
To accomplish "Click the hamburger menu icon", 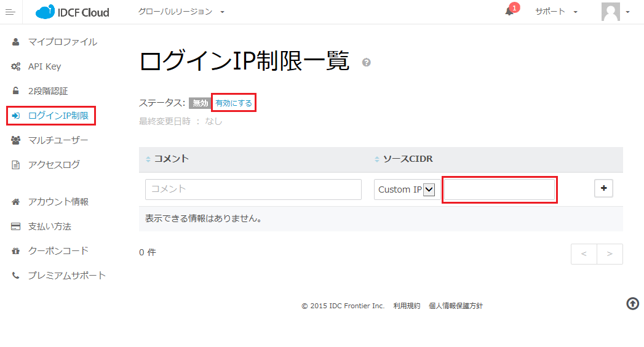I will coord(10,12).
